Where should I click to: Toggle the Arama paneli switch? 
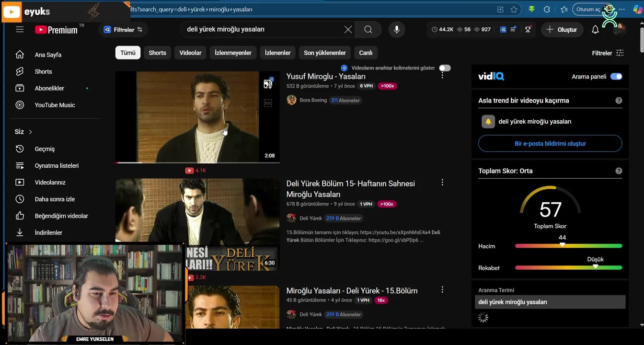616,77
